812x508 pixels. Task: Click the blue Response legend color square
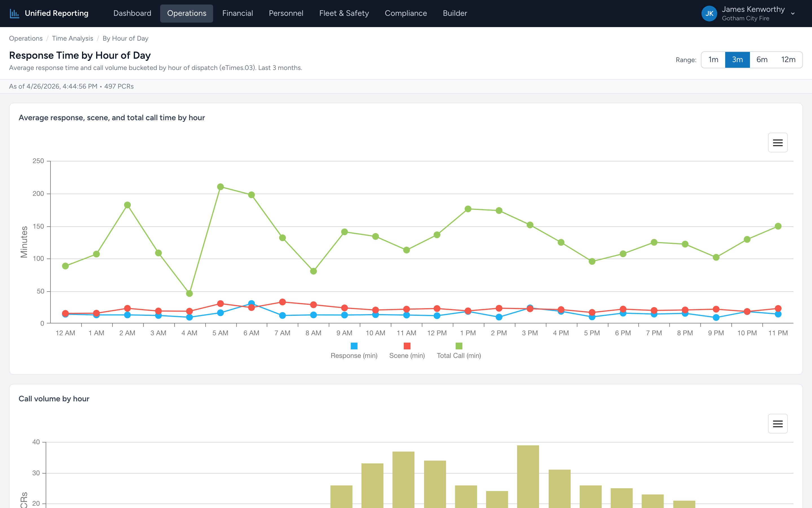pyautogui.click(x=354, y=346)
